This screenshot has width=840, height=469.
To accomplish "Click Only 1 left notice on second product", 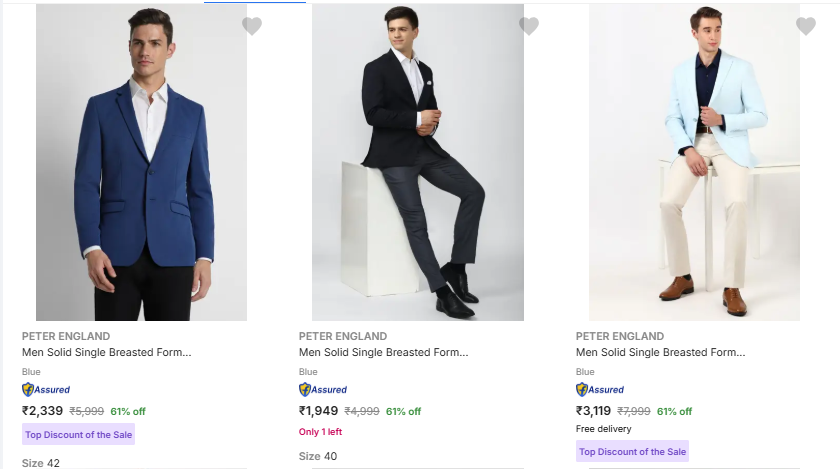I will (320, 431).
